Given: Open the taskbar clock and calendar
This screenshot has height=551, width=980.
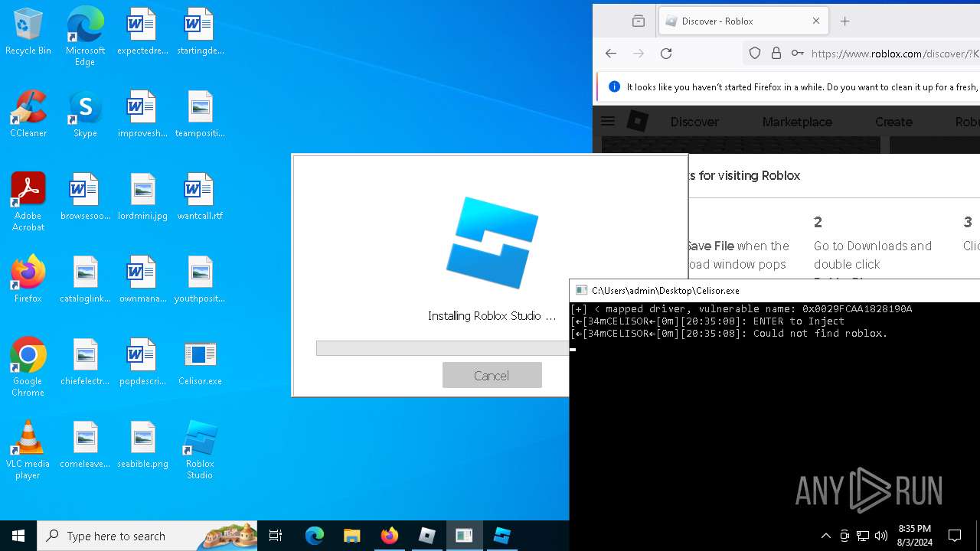Looking at the screenshot, I should (x=914, y=536).
